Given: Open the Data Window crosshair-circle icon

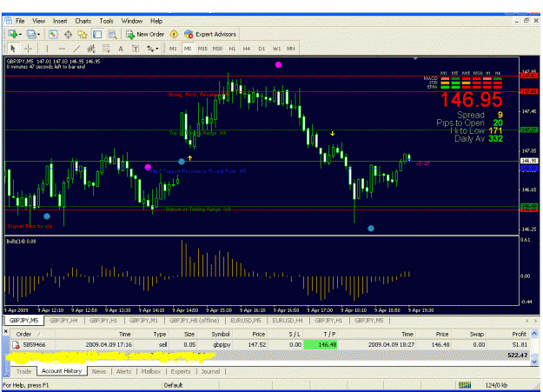Looking at the screenshot, I should click(x=68, y=34).
